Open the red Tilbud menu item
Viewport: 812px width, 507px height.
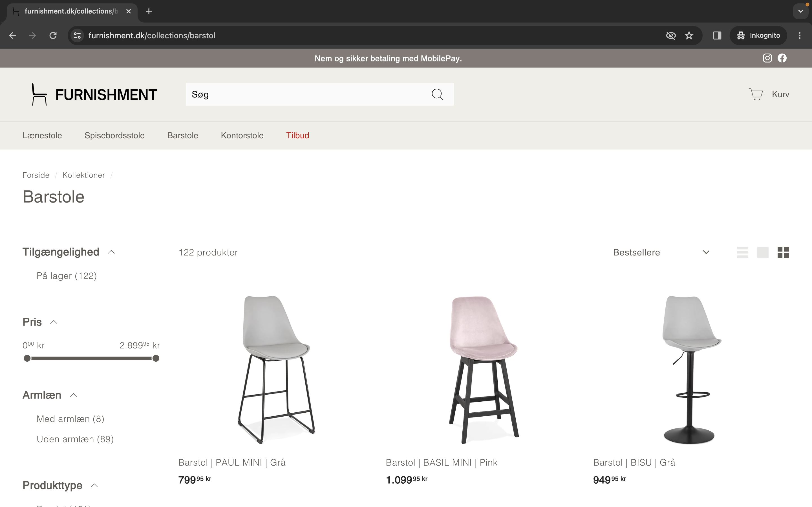(297, 135)
